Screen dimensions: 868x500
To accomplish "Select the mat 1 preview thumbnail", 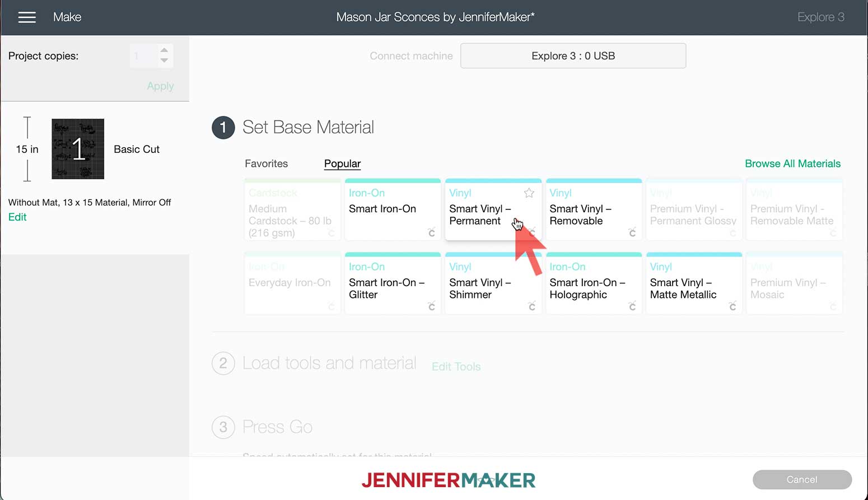I will tap(78, 149).
